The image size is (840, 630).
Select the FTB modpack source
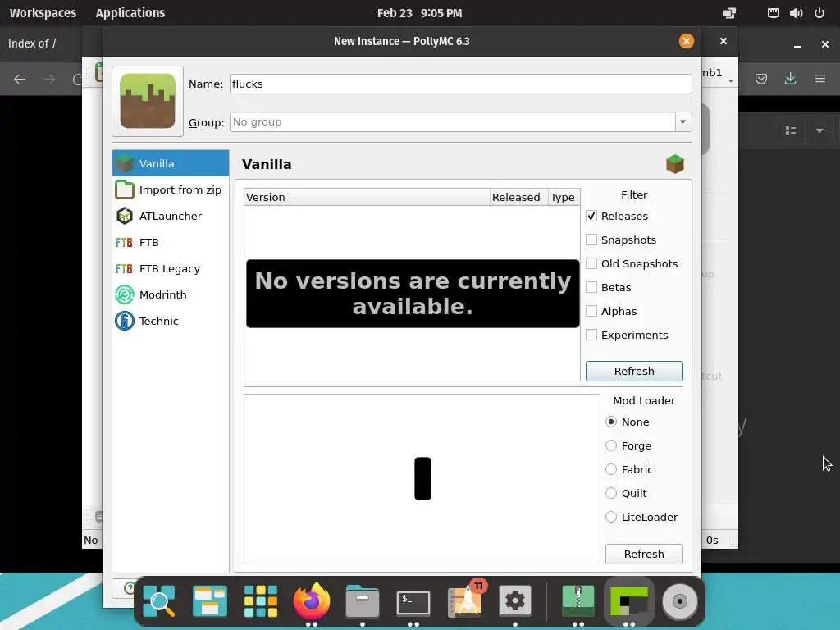[x=171, y=242]
